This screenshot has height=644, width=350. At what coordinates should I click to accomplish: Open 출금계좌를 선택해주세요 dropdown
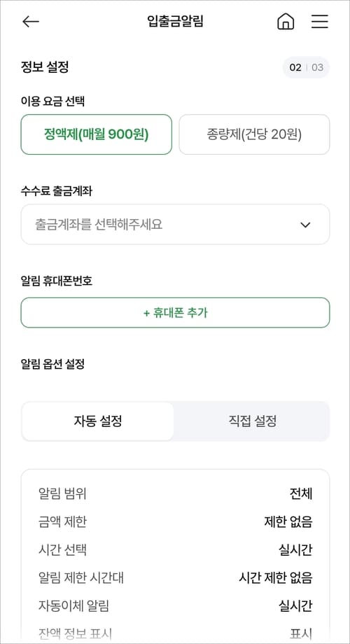tap(175, 224)
